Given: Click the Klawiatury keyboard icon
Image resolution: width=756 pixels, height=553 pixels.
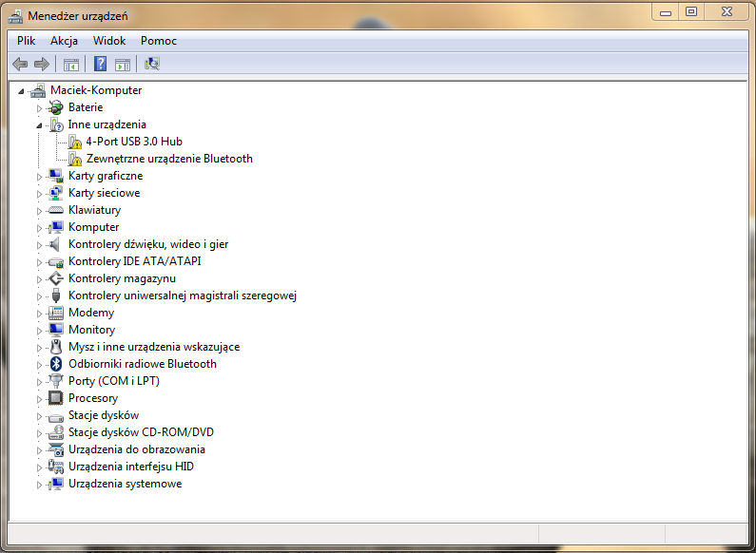Looking at the screenshot, I should pyautogui.click(x=56, y=210).
